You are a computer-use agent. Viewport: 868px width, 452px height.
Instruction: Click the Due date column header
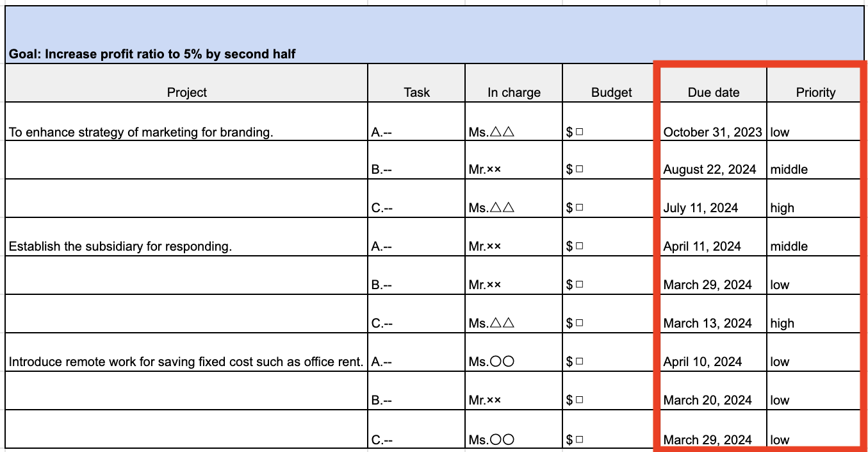[713, 92]
